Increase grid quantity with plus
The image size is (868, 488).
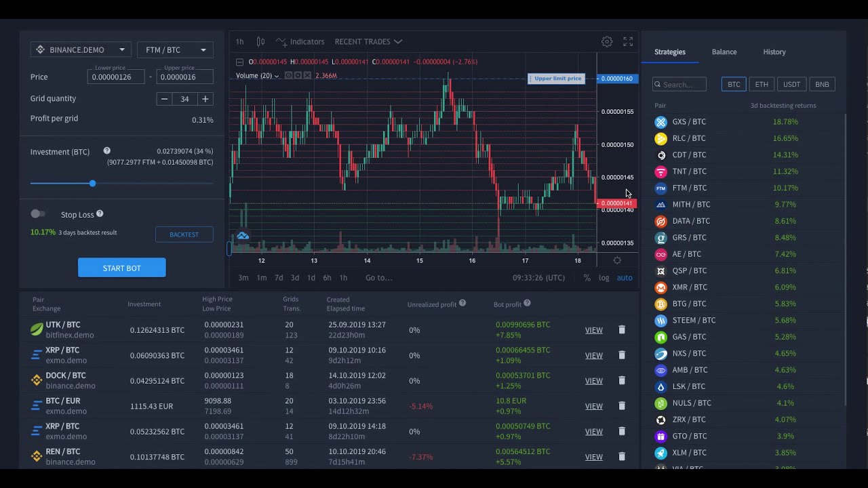point(205,99)
